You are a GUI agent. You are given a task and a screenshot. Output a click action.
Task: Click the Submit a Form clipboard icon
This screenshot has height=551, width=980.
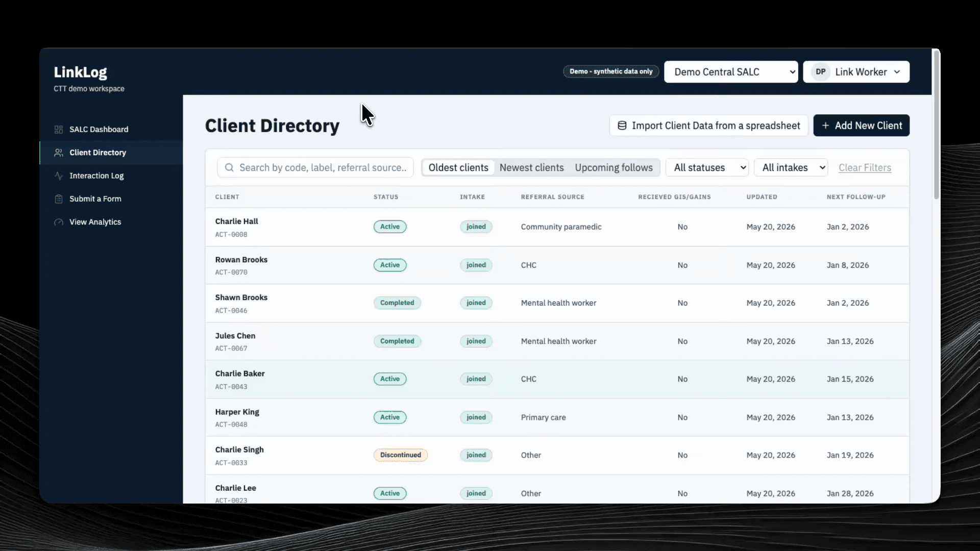click(x=59, y=199)
